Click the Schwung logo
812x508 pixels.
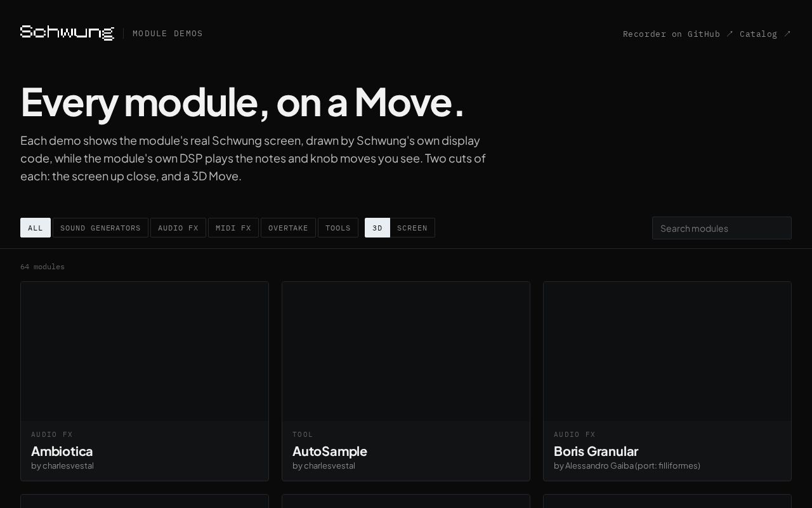pyautogui.click(x=67, y=33)
